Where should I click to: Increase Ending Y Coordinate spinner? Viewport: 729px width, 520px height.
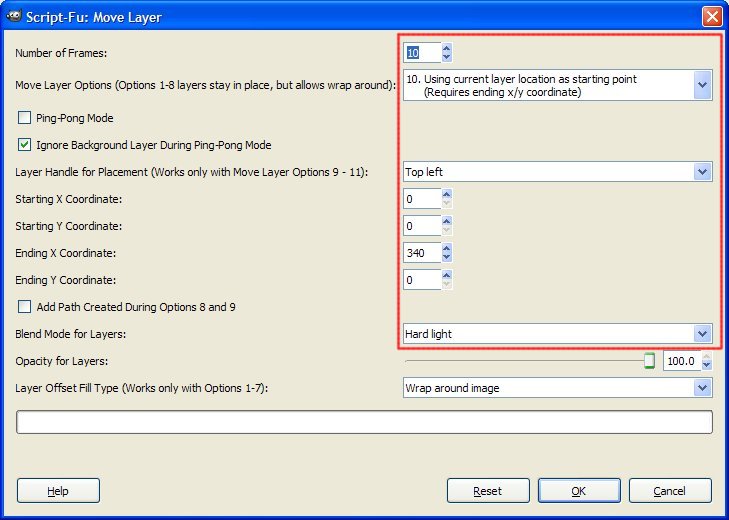pyautogui.click(x=446, y=275)
